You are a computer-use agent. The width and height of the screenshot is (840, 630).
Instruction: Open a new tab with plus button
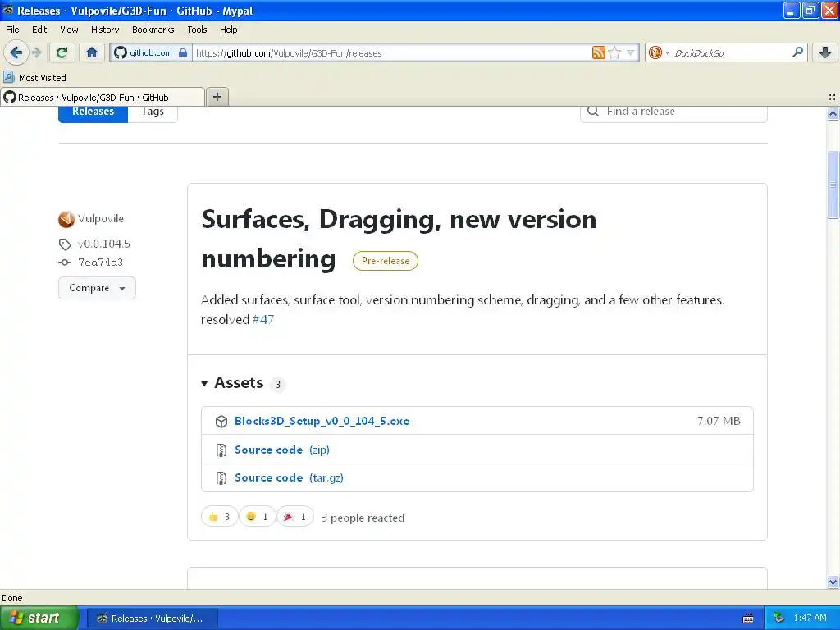coord(217,97)
